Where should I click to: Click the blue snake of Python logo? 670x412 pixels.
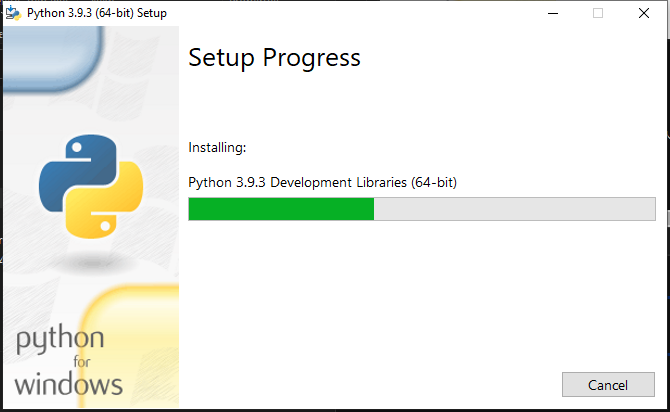point(75,171)
